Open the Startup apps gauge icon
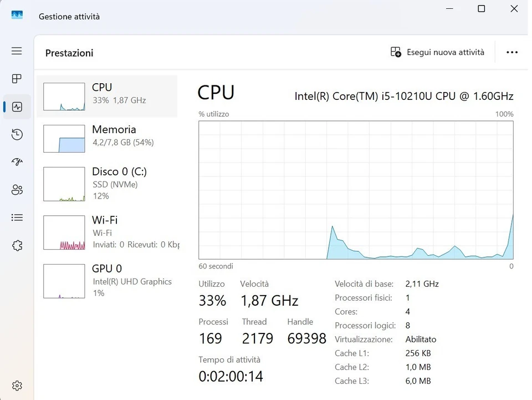 tap(17, 162)
